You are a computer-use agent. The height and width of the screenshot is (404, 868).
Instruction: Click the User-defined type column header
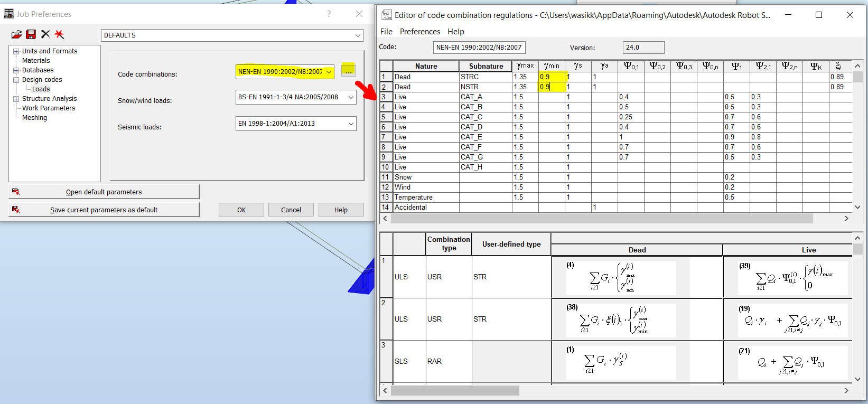pyautogui.click(x=511, y=245)
